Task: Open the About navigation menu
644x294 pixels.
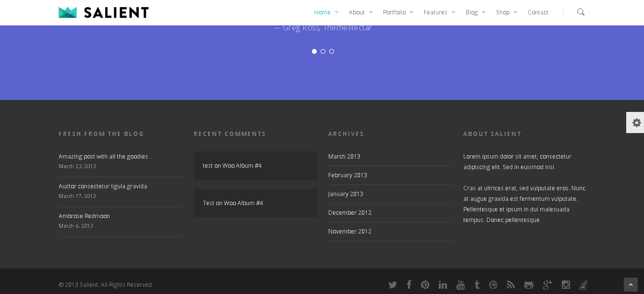Action: tap(360, 12)
